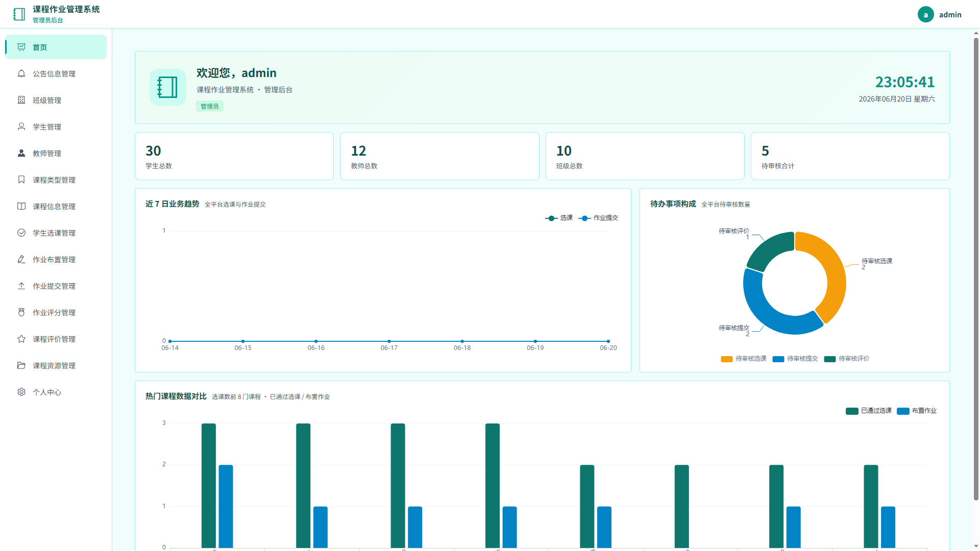Open the 首页 menu item
Screen dimensions: 980x551
[56, 47]
